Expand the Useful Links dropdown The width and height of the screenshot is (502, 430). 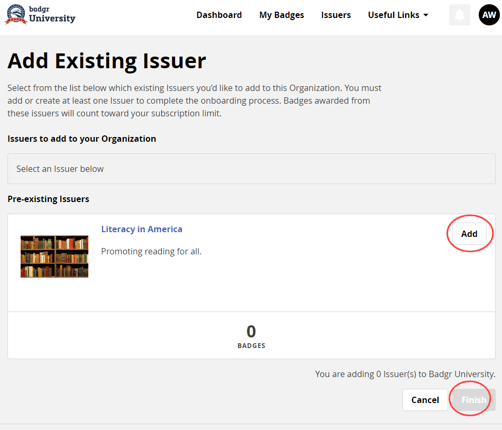(398, 15)
